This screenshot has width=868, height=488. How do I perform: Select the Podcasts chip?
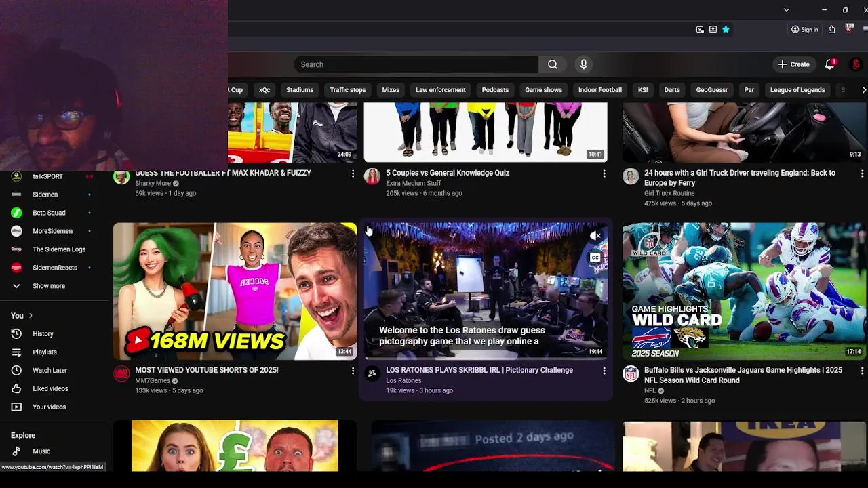(x=495, y=89)
